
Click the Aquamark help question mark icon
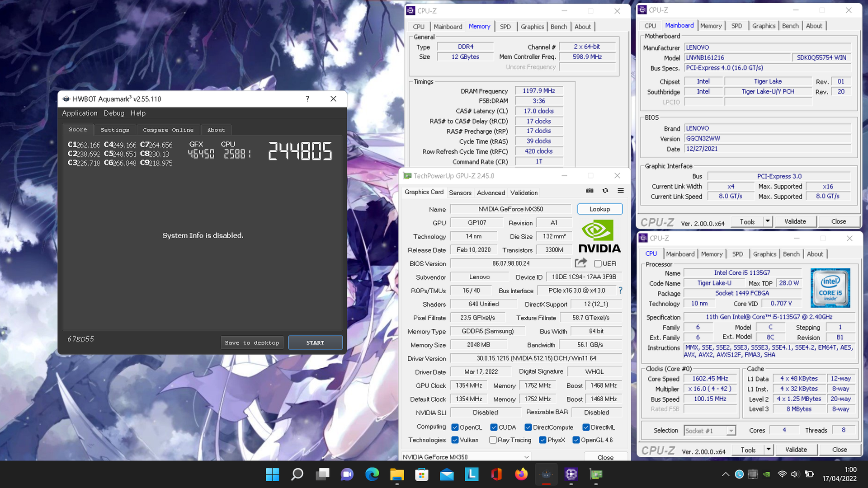click(x=307, y=99)
